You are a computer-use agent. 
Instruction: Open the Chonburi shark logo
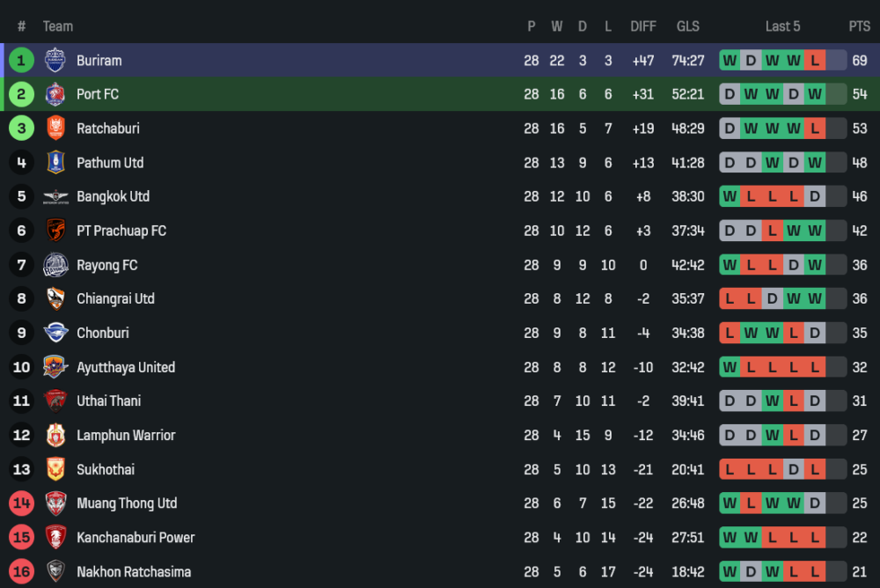point(55,333)
